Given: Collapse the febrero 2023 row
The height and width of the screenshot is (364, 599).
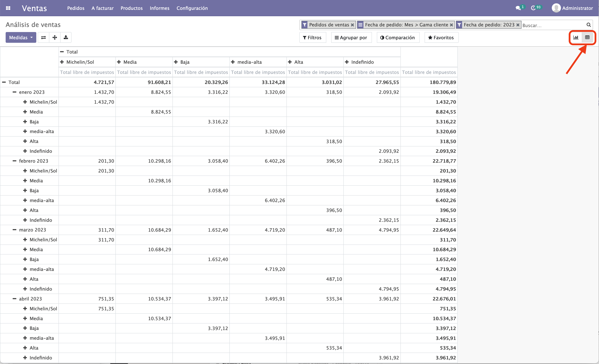Looking at the screenshot, I should pos(29,161).
